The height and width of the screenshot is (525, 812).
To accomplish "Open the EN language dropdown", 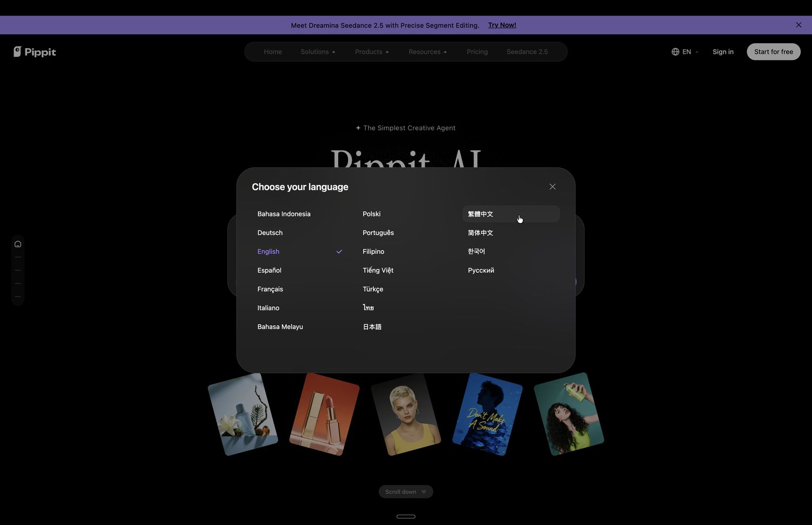I will 685,52.
